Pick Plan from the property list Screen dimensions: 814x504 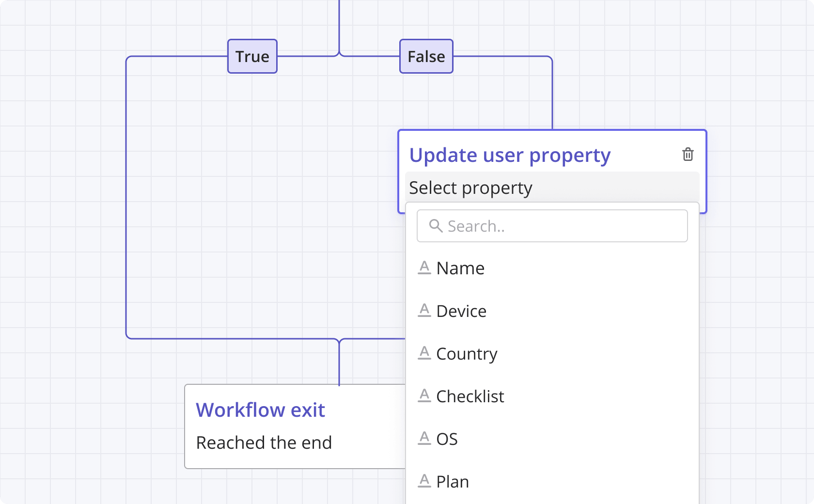pos(453,482)
